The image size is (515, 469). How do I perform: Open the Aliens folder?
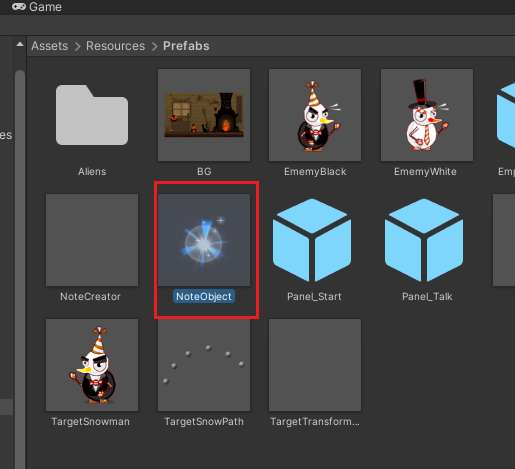point(92,115)
